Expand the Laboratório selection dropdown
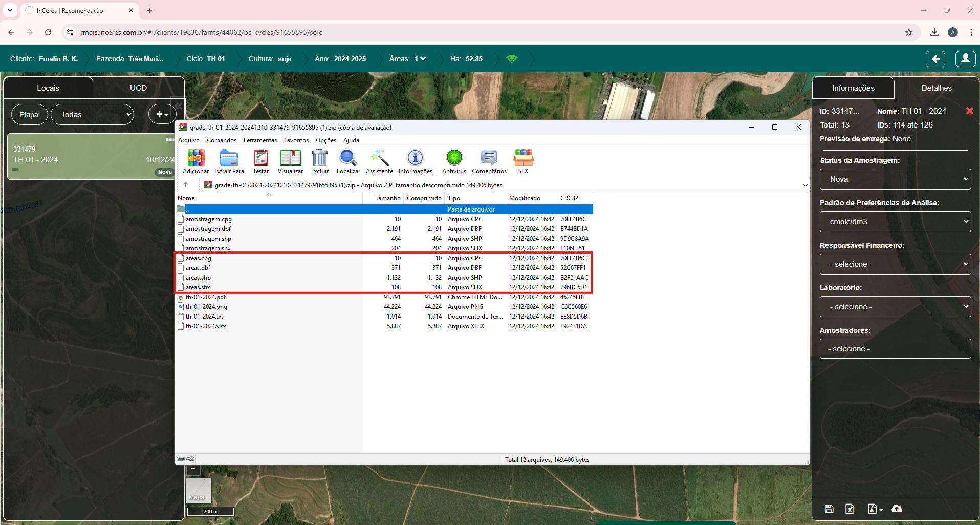This screenshot has height=525, width=980. point(895,307)
